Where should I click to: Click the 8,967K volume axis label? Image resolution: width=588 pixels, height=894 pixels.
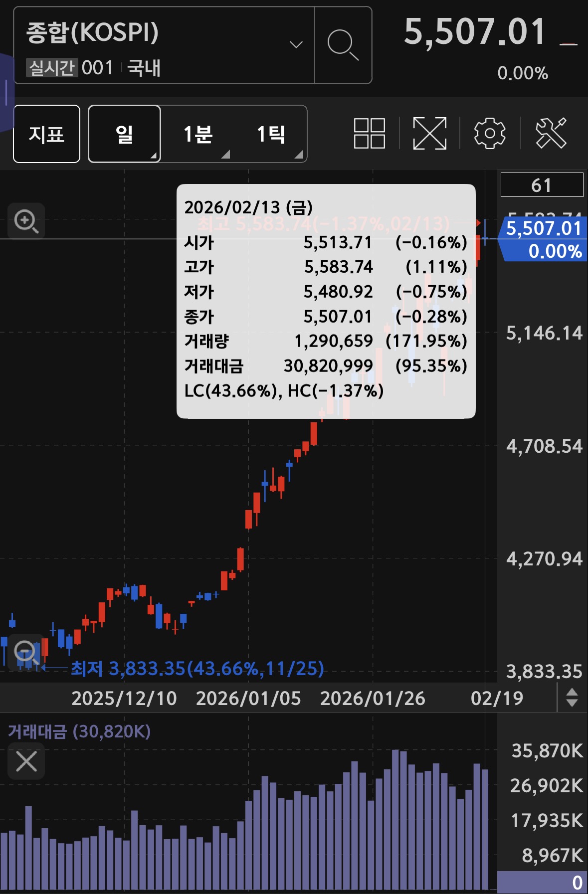click(553, 855)
